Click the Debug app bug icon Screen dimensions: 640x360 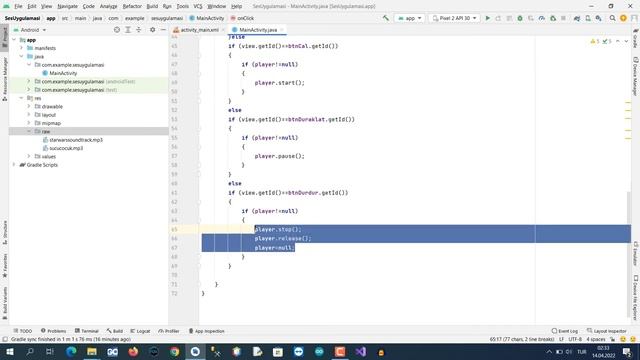520,18
